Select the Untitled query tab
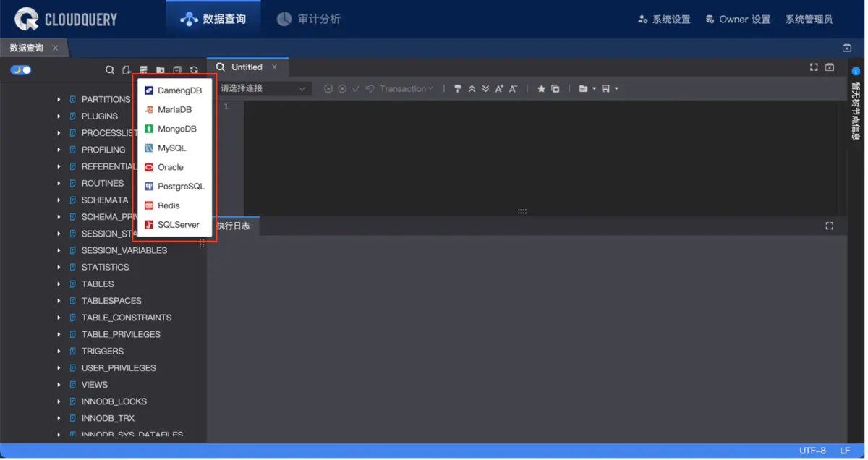Screen dimensions: 868x460 pos(247,67)
